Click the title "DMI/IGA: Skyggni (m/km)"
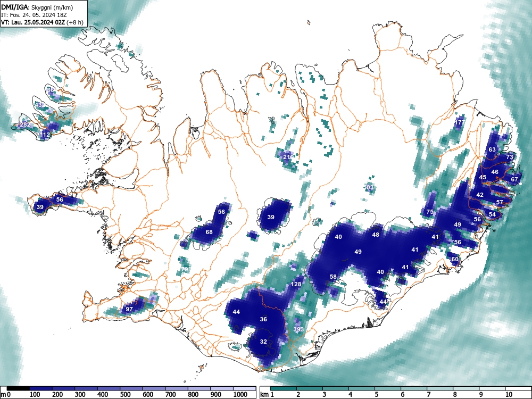The height and width of the screenshot is (399, 532). point(37,7)
